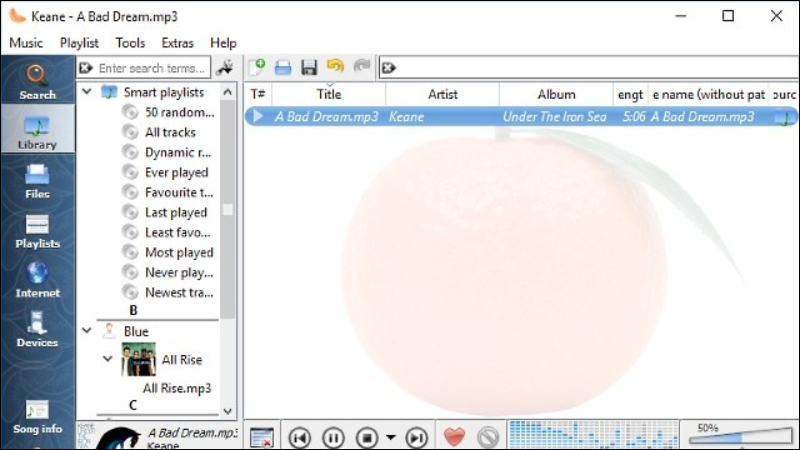Sort playlist by Artist column
800x450 pixels.
point(442,94)
